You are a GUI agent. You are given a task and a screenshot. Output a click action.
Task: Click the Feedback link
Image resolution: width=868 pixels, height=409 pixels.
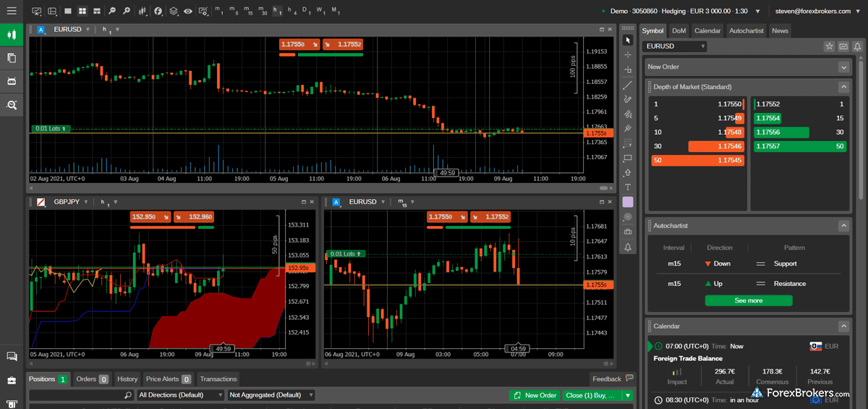[612, 379]
